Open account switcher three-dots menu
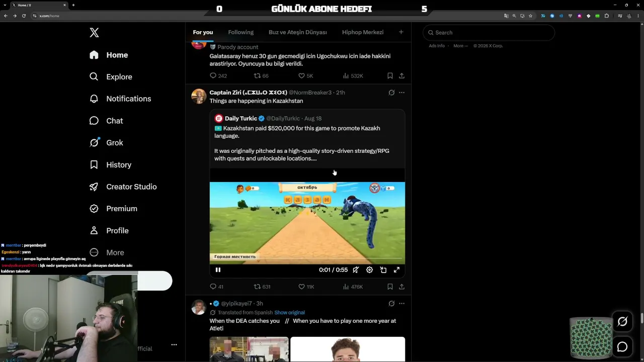 click(x=174, y=345)
